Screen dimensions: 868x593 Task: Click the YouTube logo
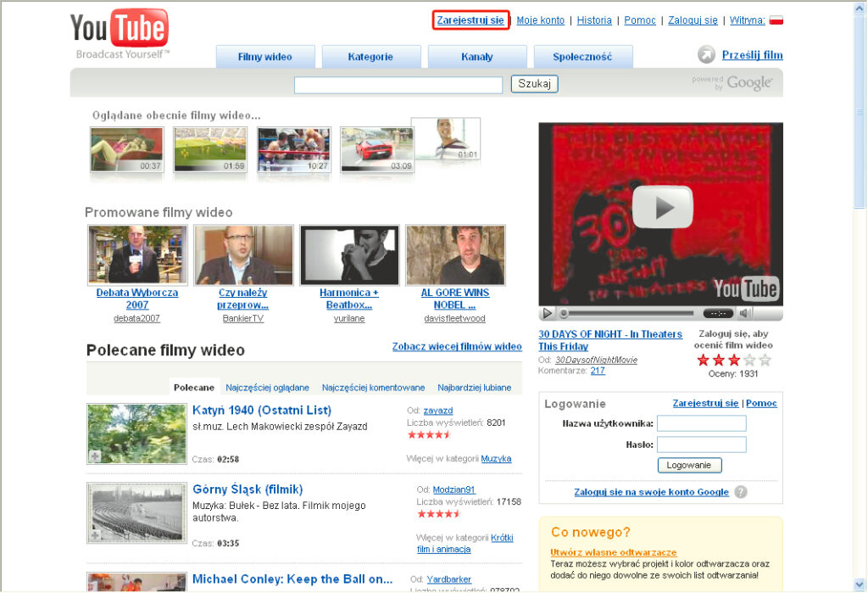[x=120, y=31]
